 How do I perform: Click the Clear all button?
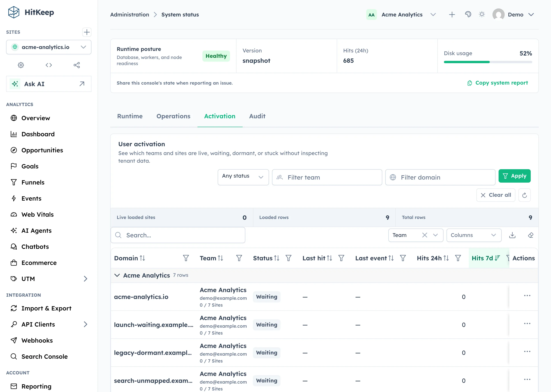tap(496, 195)
